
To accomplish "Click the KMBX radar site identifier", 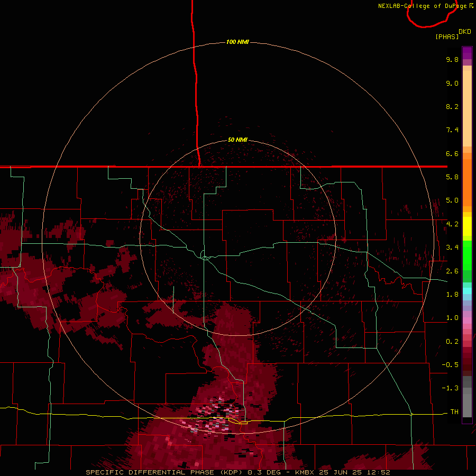I will point(305,472).
